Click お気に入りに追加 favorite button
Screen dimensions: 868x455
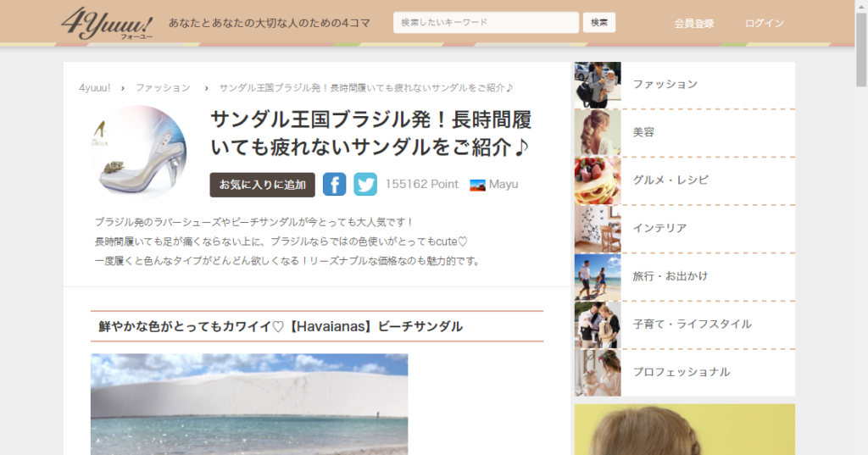click(x=262, y=185)
